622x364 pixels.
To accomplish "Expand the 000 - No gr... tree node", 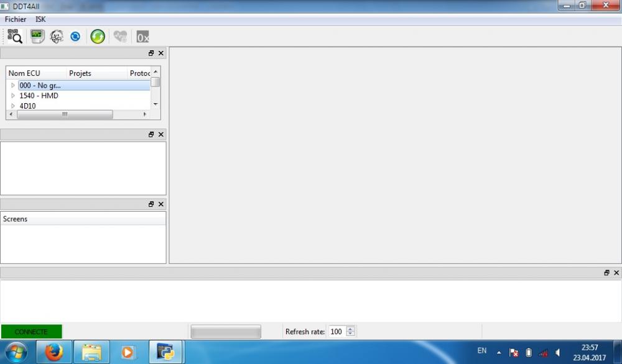I will coord(12,85).
